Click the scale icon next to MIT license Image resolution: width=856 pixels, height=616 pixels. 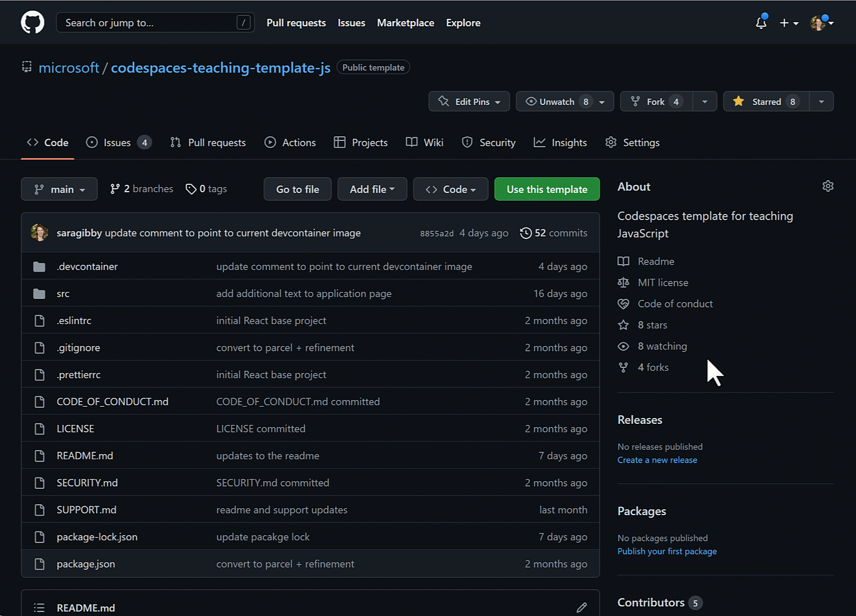tap(623, 282)
